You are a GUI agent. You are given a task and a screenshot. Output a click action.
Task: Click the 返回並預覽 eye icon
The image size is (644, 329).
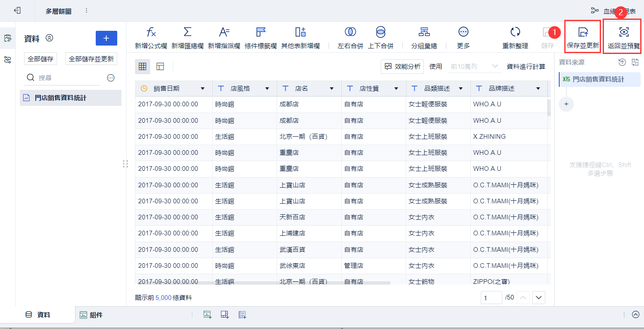[624, 32]
